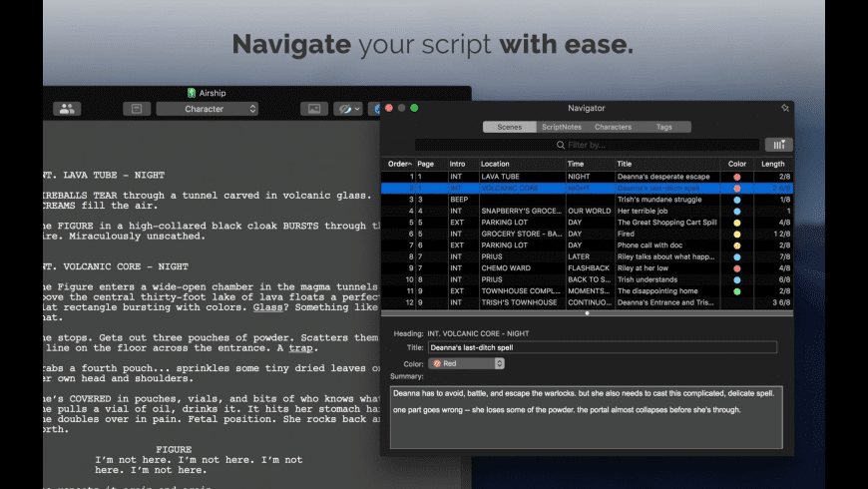This screenshot has height=489, width=868.
Task: Sort by the Location column header
Action: 522,164
